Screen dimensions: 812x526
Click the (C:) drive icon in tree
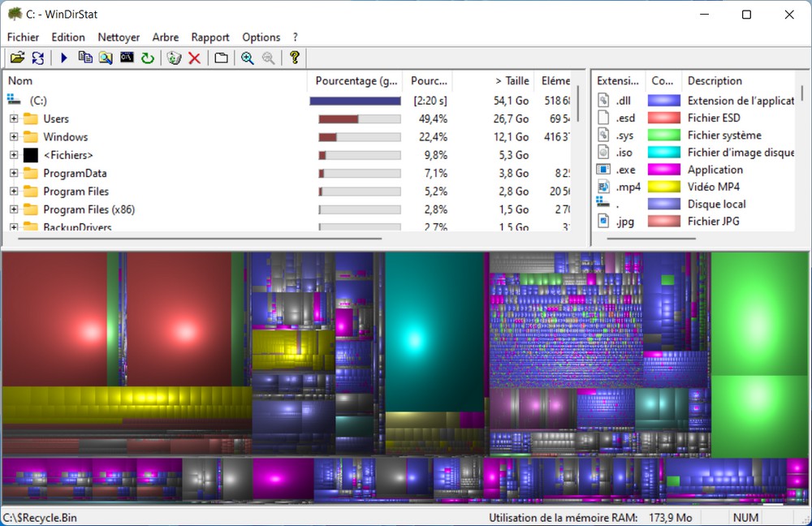(x=14, y=99)
